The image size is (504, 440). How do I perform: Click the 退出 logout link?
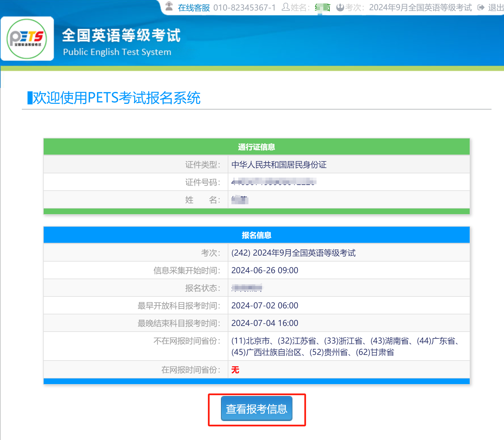click(x=495, y=8)
